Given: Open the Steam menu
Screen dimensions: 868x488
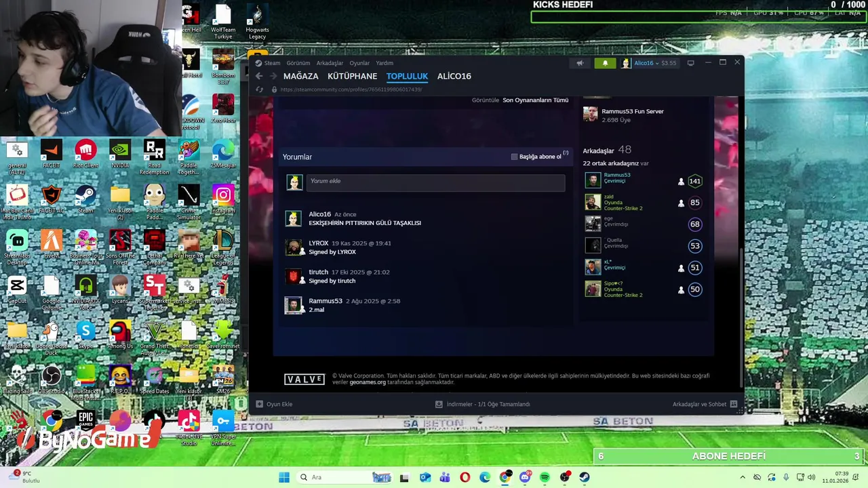Looking at the screenshot, I should pyautogui.click(x=272, y=63).
